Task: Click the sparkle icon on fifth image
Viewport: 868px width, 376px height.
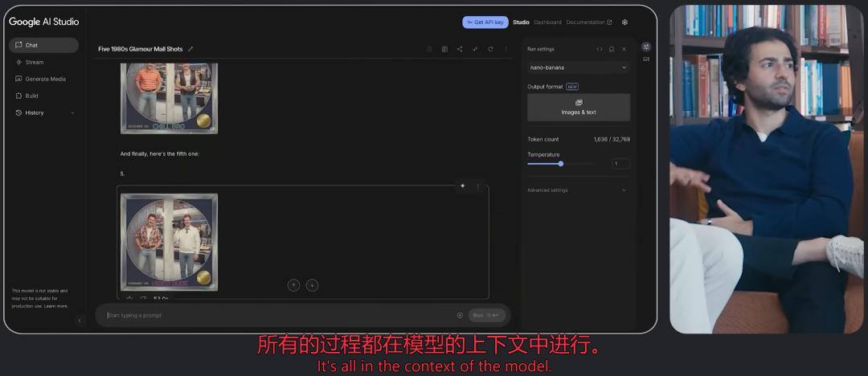Action: pos(463,186)
